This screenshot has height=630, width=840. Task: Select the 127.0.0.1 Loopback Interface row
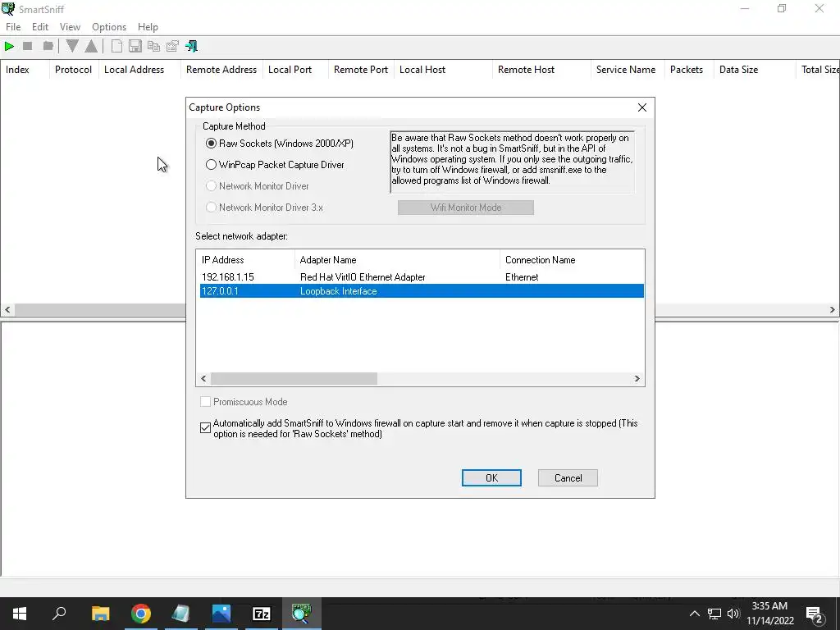click(422, 291)
